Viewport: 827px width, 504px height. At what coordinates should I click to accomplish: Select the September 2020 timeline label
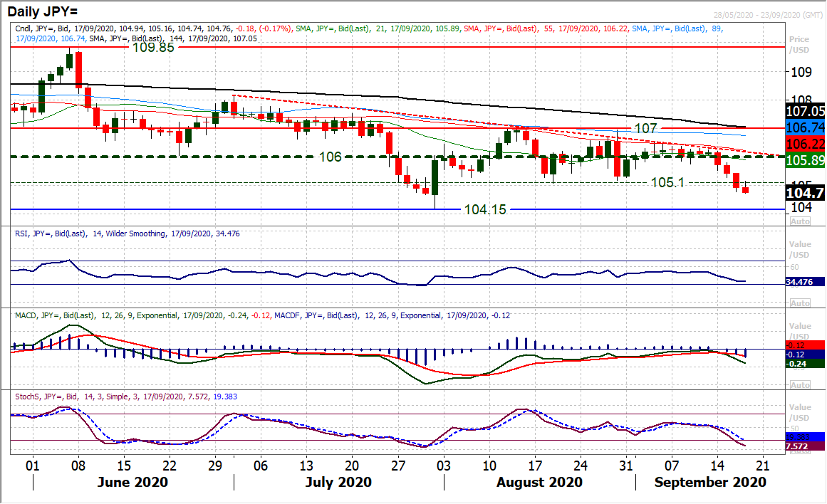pos(711,482)
